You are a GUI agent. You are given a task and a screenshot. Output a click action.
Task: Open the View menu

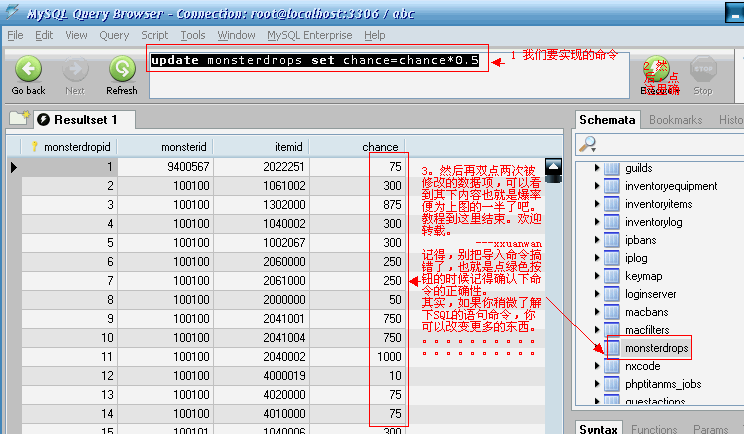pos(76,35)
